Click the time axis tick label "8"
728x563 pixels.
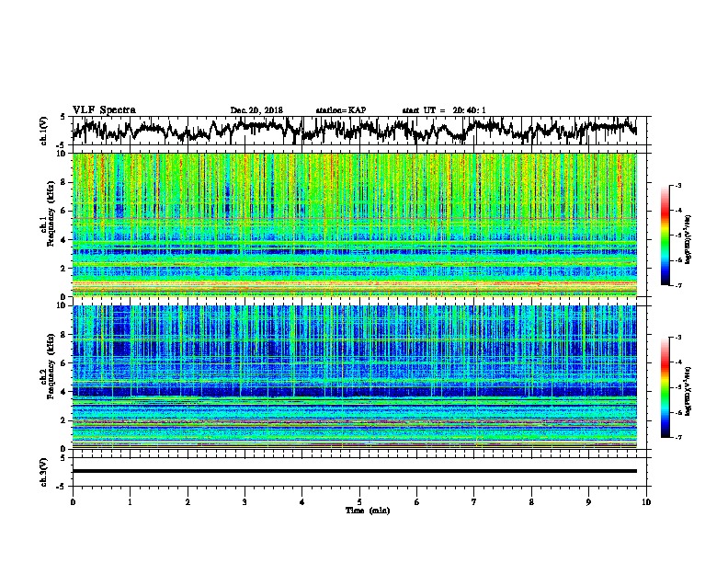(531, 502)
